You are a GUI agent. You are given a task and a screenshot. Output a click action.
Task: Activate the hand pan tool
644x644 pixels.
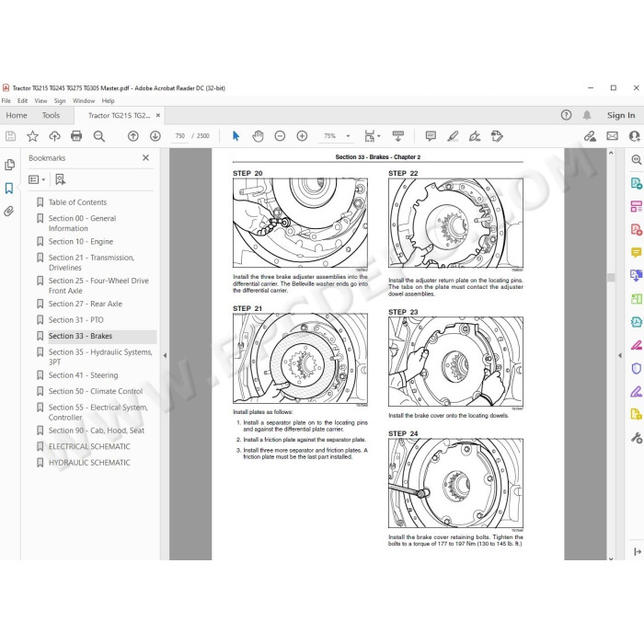click(258, 136)
